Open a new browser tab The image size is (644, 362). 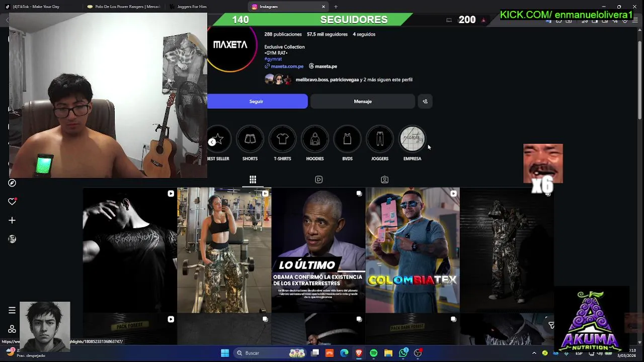click(x=336, y=7)
